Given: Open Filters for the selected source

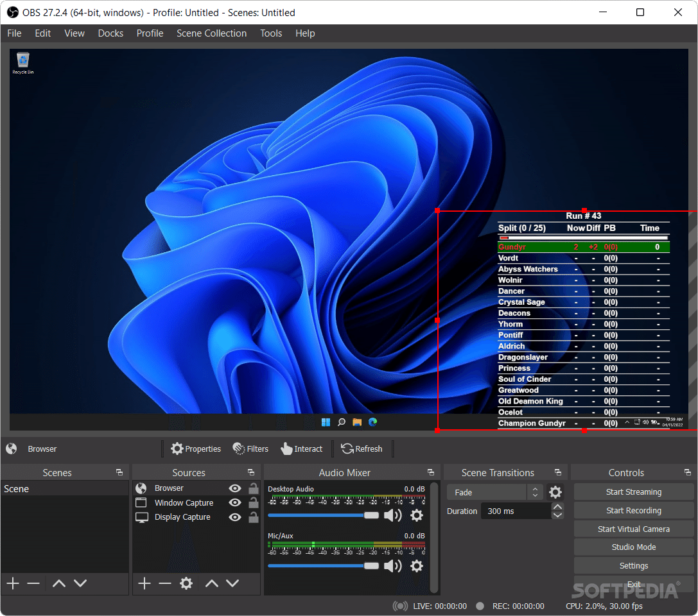Looking at the screenshot, I should (250, 449).
